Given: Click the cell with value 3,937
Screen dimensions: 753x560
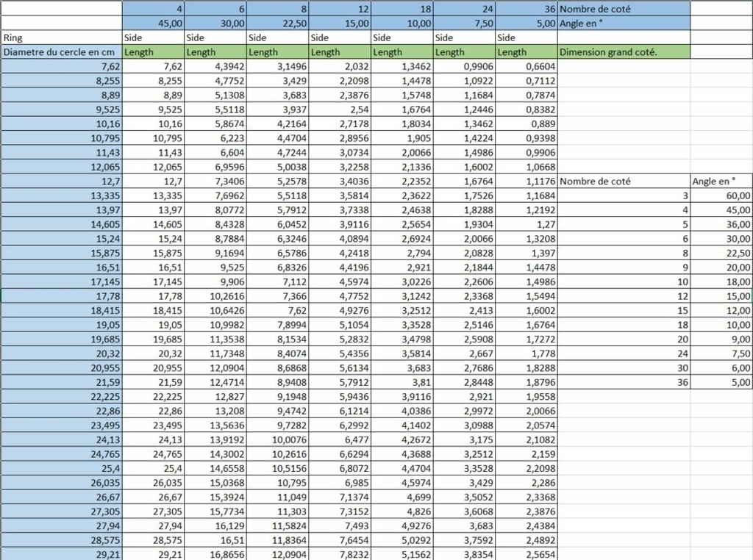Looking at the screenshot, I should [x=277, y=110].
